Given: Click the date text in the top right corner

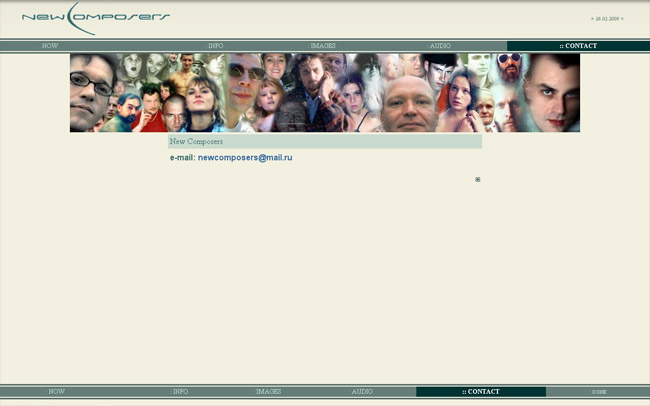Looking at the screenshot, I should [607, 19].
